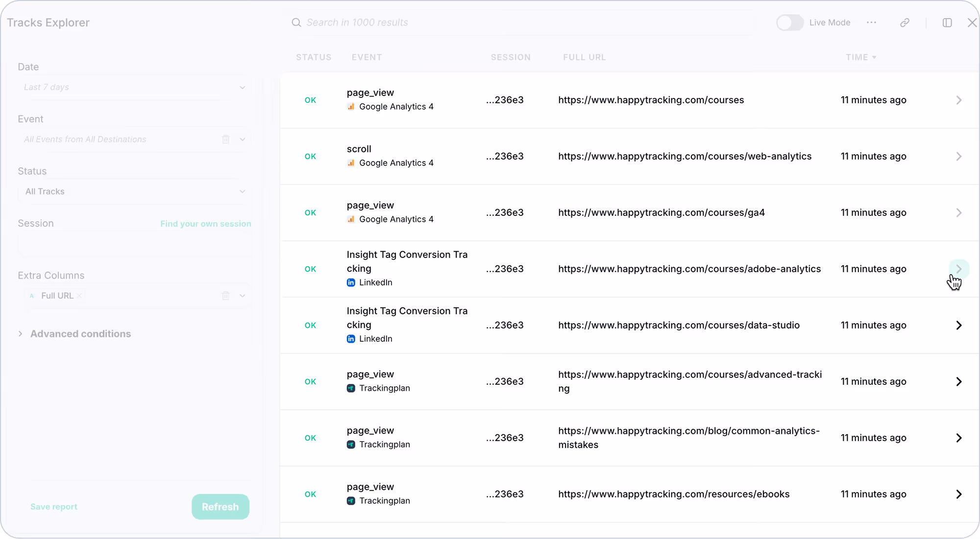
Task: Click the EVENT column header
Action: (x=367, y=57)
